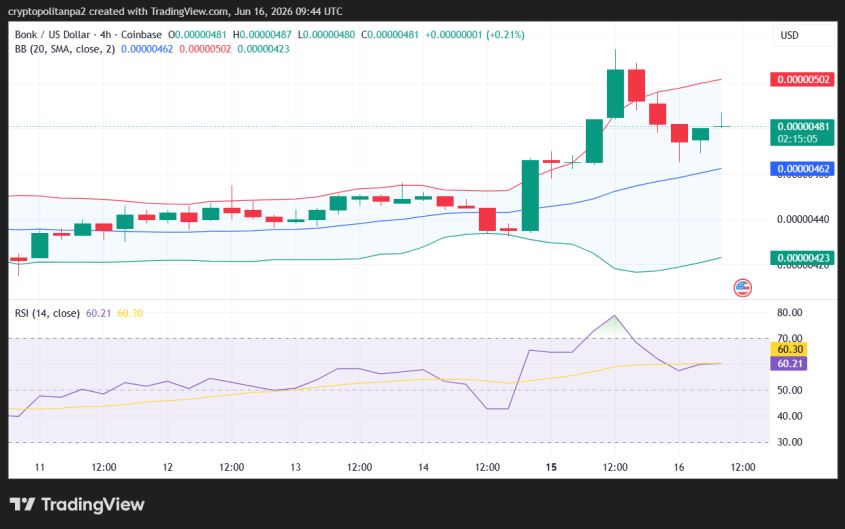Click the red upper band label 0.00000502
The width and height of the screenshot is (845, 529).
click(x=803, y=80)
